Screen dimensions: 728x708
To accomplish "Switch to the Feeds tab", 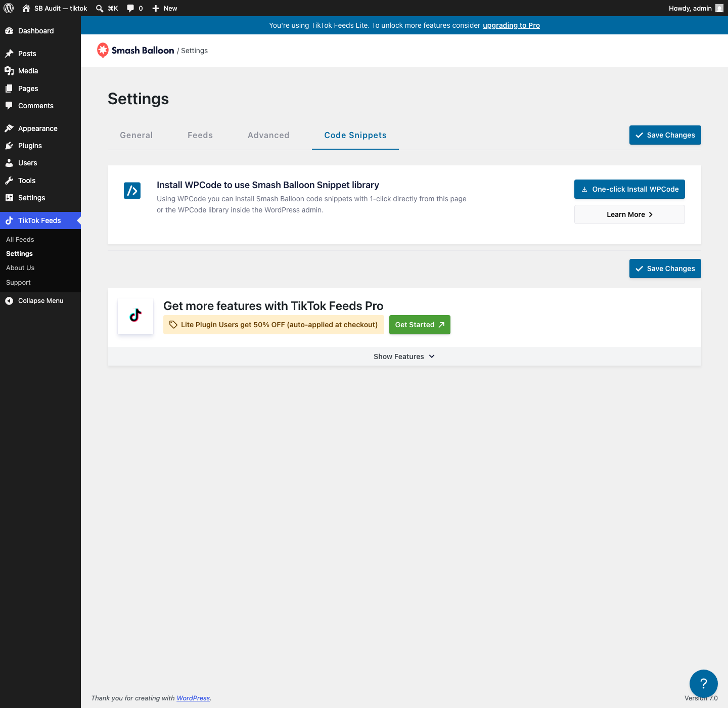I will tap(200, 135).
